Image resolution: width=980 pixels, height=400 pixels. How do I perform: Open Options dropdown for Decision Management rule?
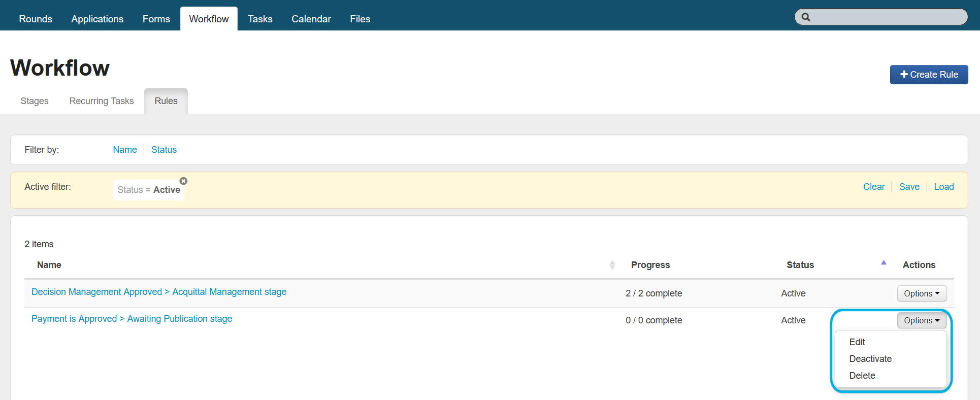[921, 293]
